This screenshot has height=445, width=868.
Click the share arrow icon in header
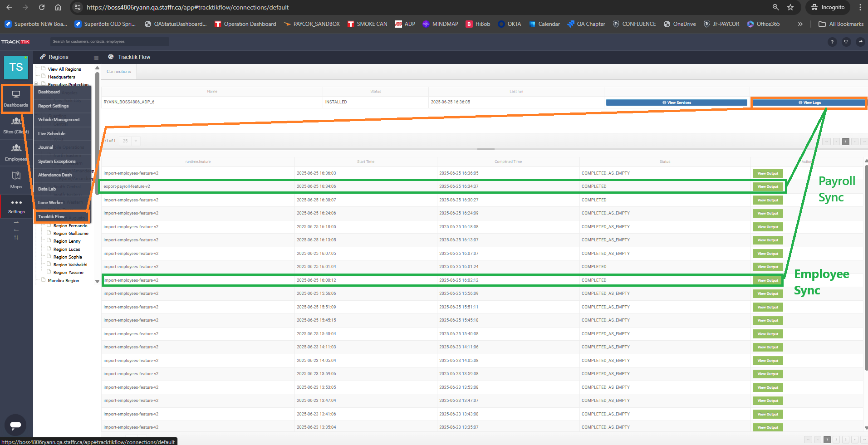pyautogui.click(x=860, y=42)
